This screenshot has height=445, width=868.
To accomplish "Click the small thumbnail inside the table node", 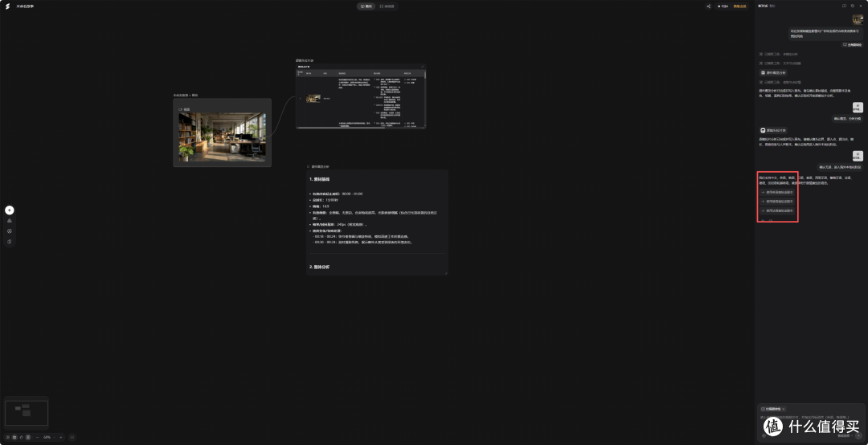I will point(313,99).
